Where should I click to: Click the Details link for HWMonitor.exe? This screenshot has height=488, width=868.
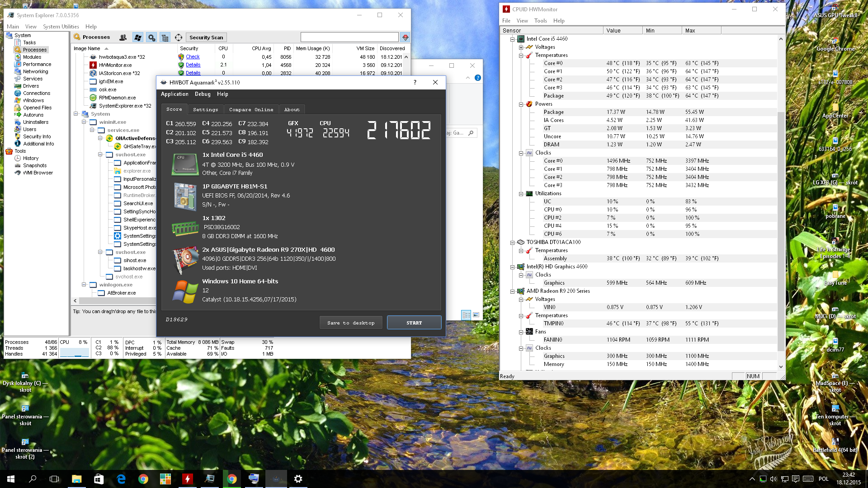[x=193, y=65]
